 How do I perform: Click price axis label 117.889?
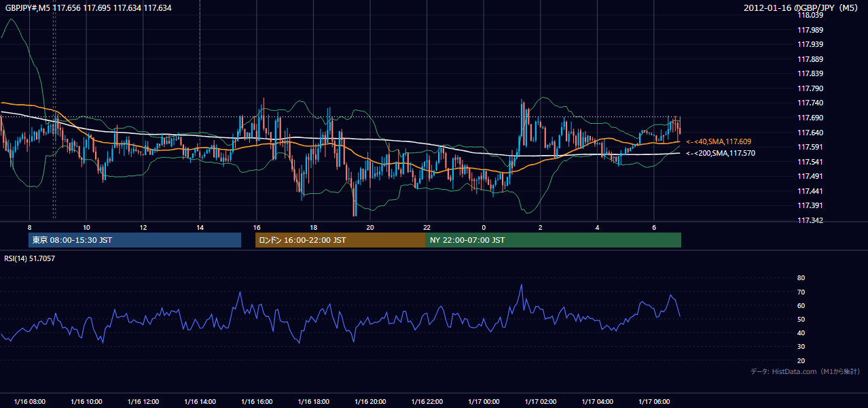(810, 59)
